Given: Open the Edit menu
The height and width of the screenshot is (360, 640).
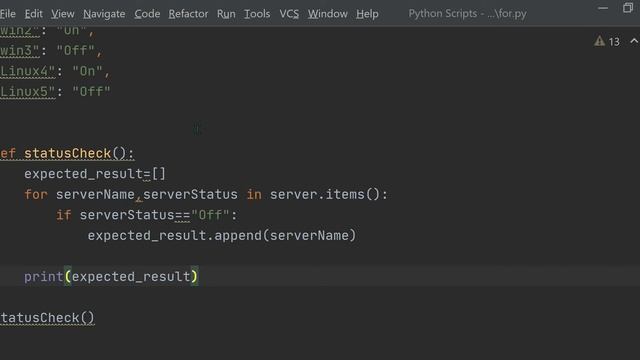Looking at the screenshot, I should coord(33,14).
